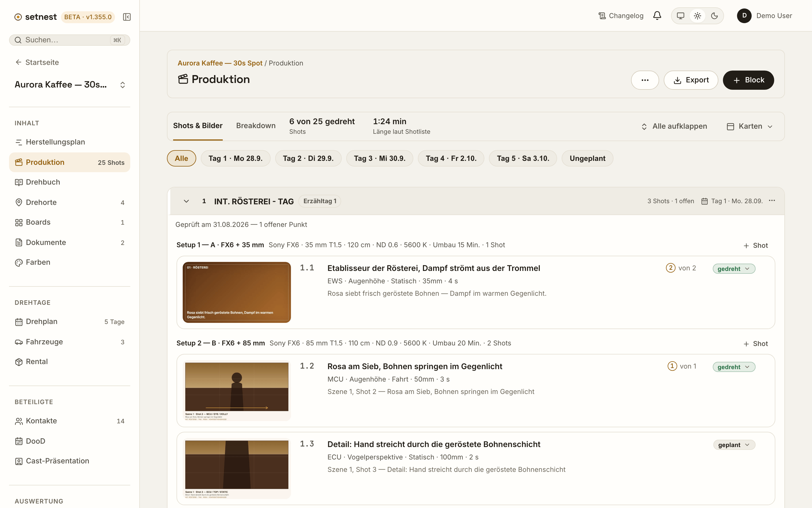Open Dokumente in sidebar
The height and width of the screenshot is (508, 812).
click(x=69, y=242)
